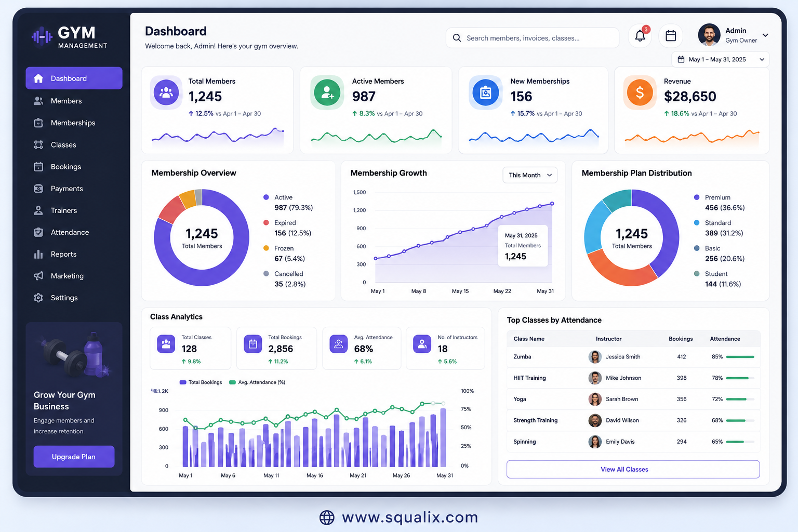This screenshot has height=532, width=798.
Task: Open the notifications bell icon
Action: pyautogui.click(x=640, y=36)
